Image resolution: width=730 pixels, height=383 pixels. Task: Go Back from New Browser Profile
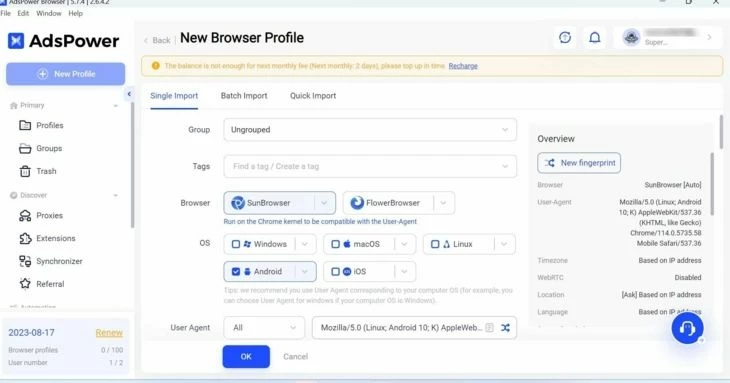(157, 40)
